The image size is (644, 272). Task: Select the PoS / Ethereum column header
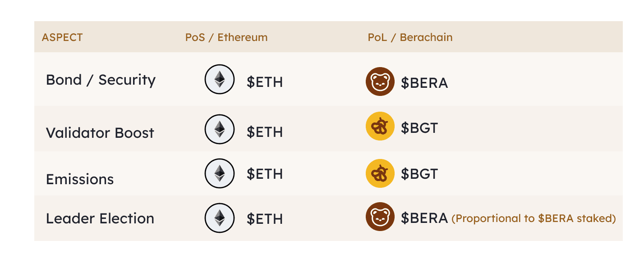coord(226,37)
